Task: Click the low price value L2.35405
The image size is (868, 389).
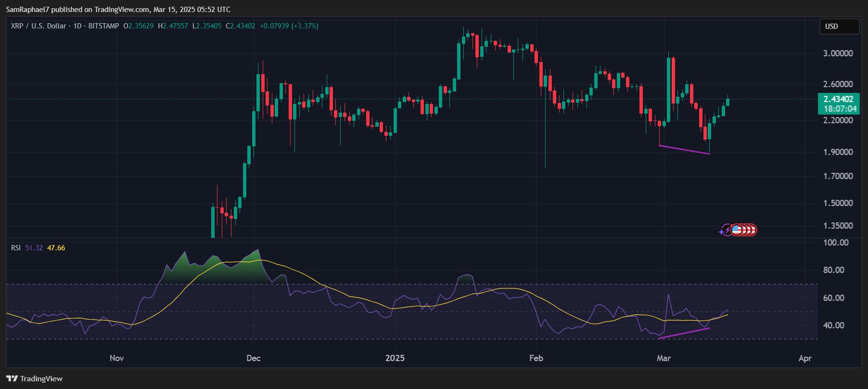Action: pyautogui.click(x=207, y=26)
